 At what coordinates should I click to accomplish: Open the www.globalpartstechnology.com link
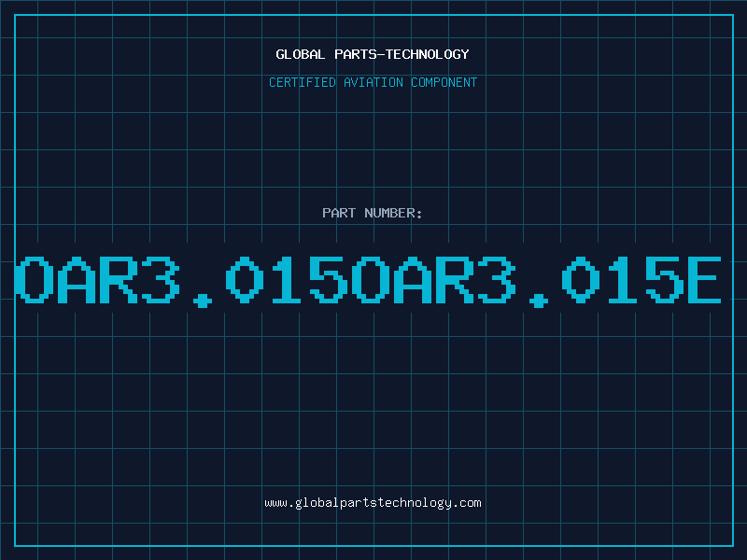[373, 503]
